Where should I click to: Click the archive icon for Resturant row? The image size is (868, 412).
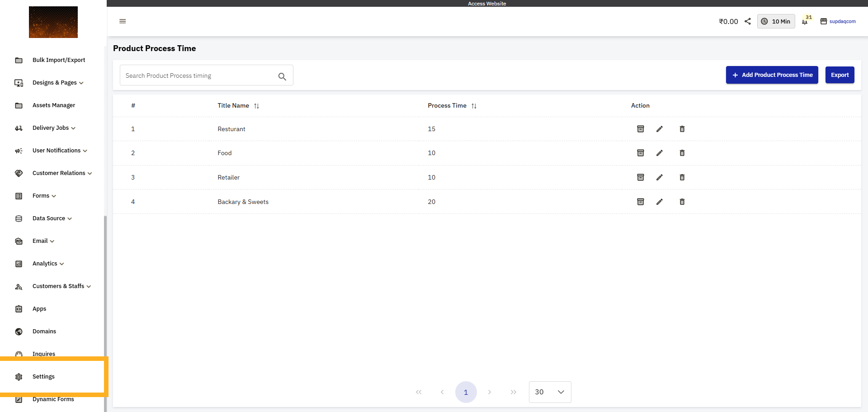coord(641,129)
